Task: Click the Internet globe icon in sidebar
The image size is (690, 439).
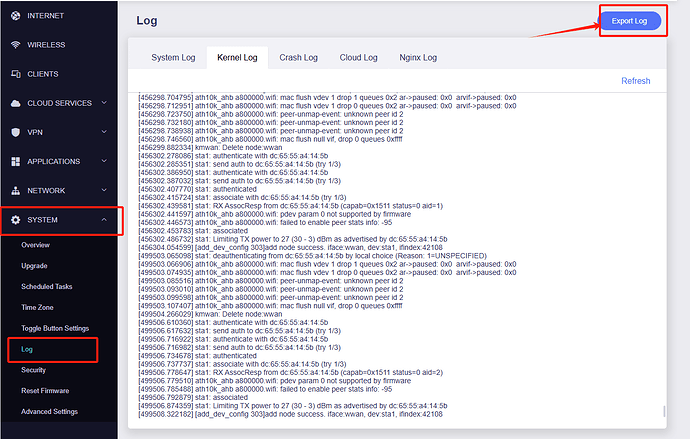Action: coord(16,16)
